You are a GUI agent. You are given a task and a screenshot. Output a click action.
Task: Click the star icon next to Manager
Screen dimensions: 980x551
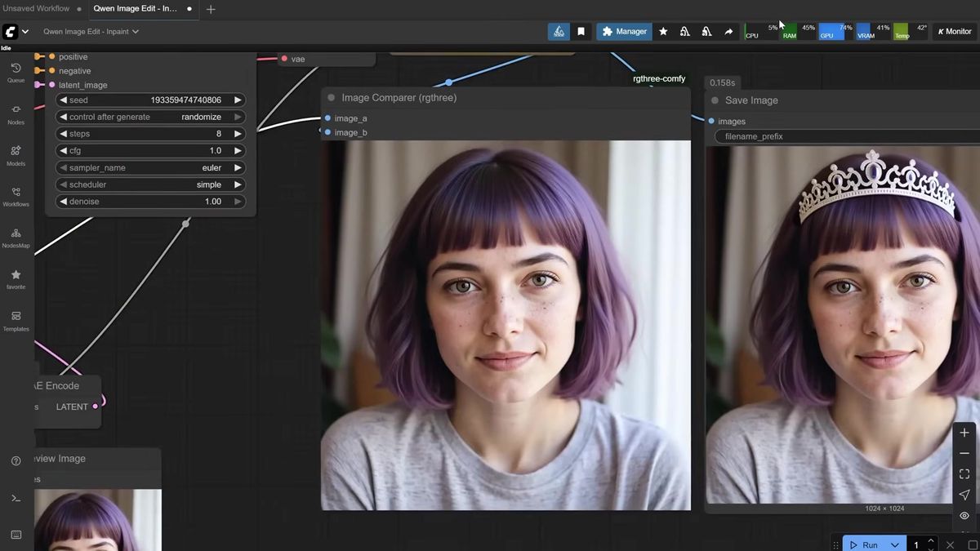(663, 31)
